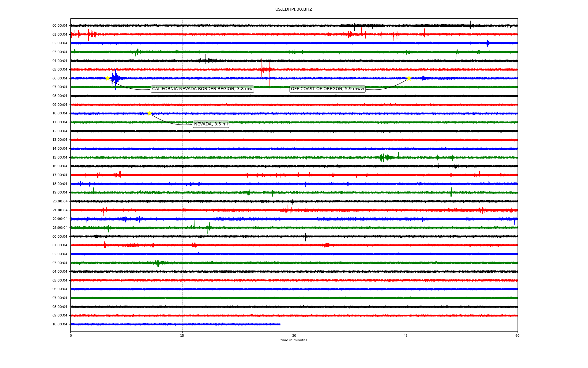Click the 06:00:04 label beside the starred trace
Viewport: 588px width, 368px height.
click(x=60, y=79)
